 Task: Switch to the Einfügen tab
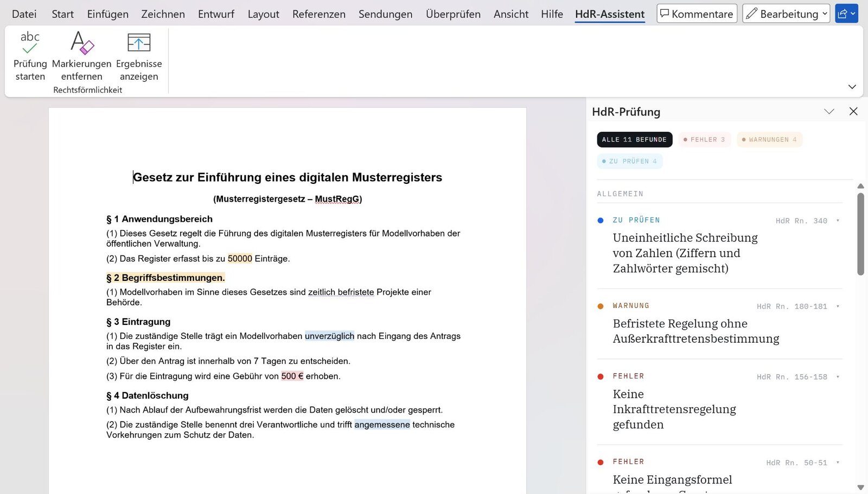point(108,14)
